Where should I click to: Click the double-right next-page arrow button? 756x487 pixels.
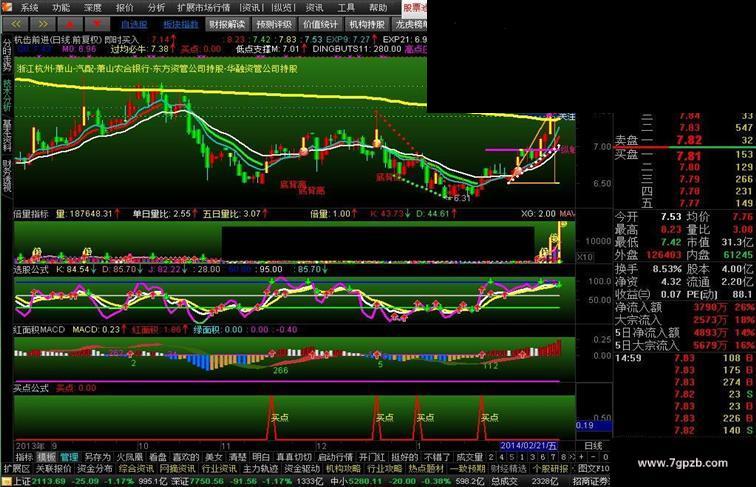click(43, 24)
